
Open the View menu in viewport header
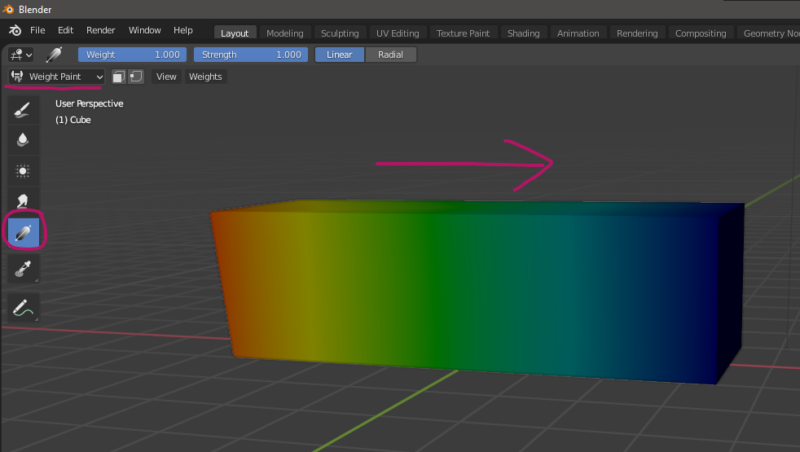pos(166,77)
